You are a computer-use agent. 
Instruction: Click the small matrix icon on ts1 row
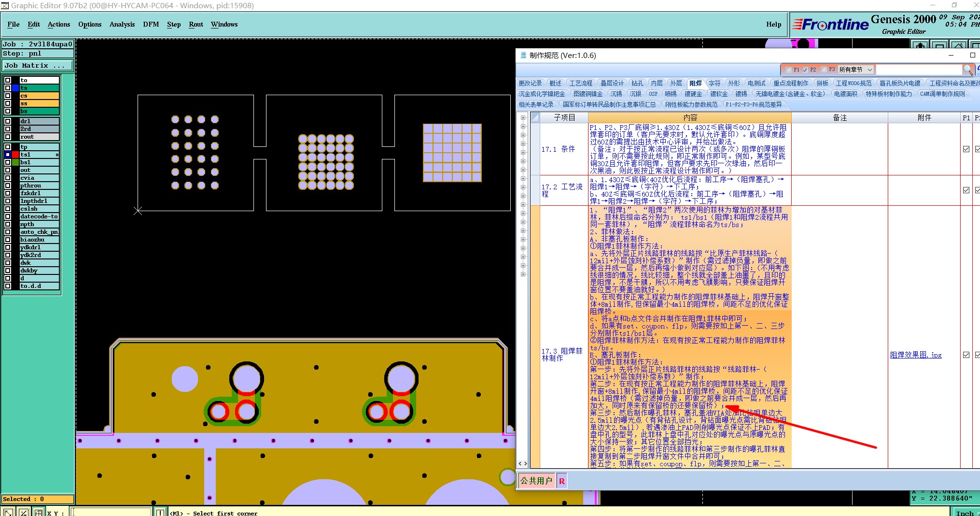pyautogui.click(x=57, y=155)
